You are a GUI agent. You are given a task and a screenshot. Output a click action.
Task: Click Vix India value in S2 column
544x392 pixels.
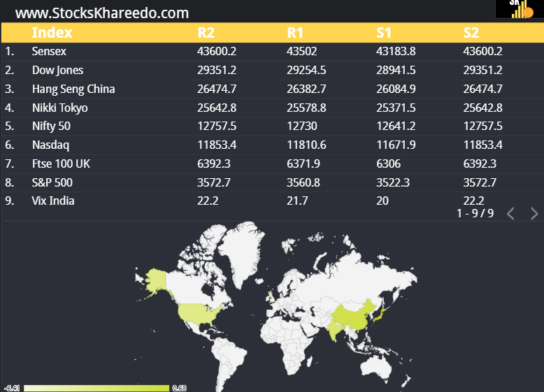473,201
